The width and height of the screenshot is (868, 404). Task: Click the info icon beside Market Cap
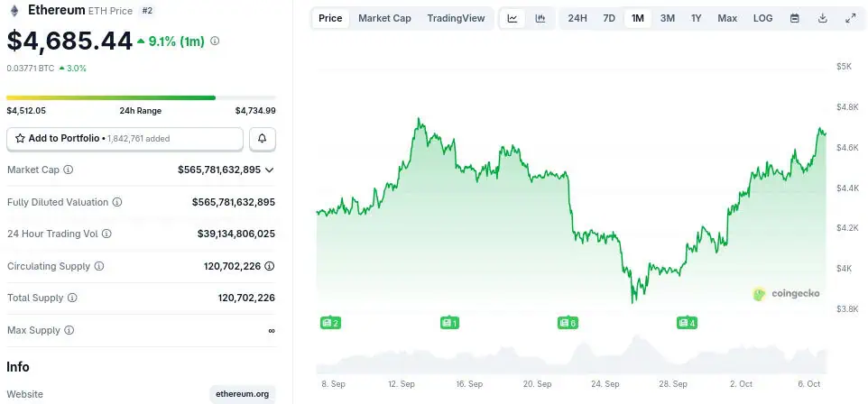click(69, 170)
